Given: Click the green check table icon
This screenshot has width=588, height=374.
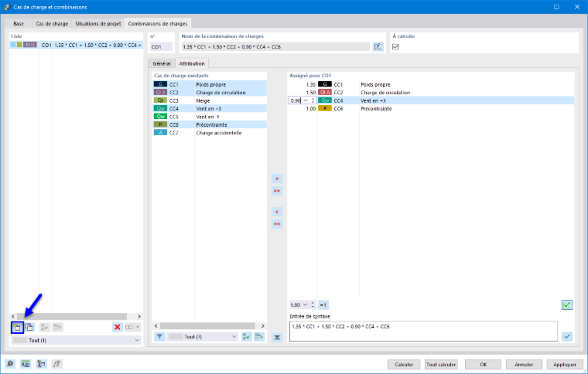Looking at the screenshot, I should coord(567,305).
